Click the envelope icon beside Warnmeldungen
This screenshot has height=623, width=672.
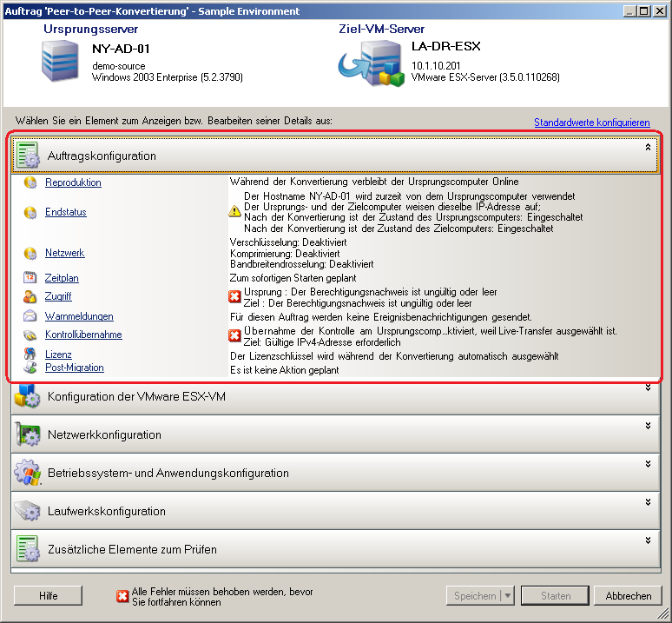click(x=30, y=316)
